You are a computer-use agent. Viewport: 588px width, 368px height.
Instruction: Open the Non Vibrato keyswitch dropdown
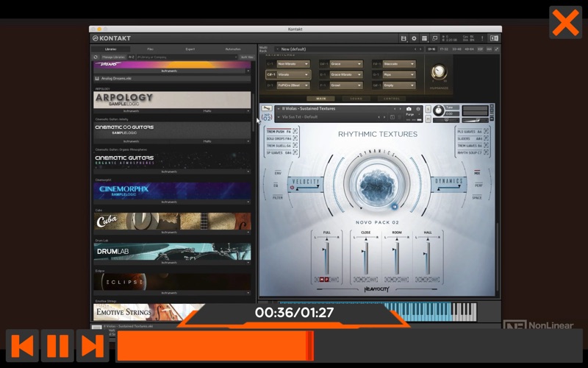tap(293, 64)
